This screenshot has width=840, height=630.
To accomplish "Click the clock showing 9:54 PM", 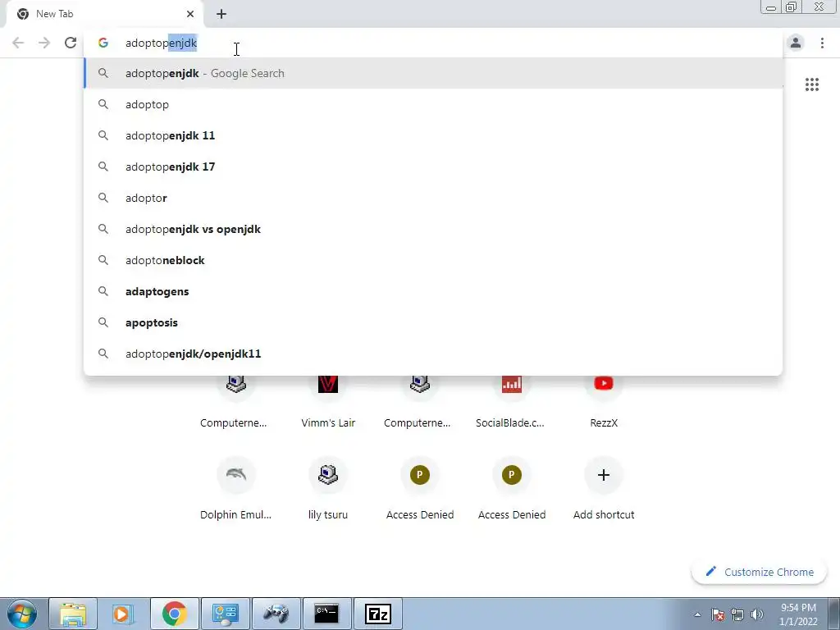I will (x=798, y=614).
